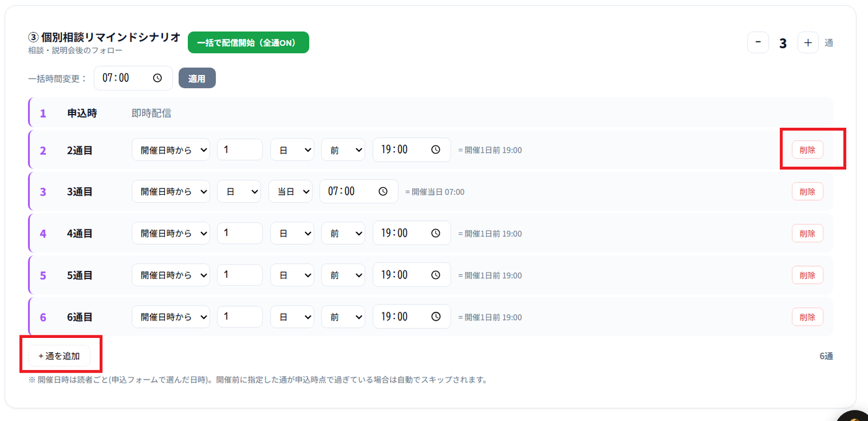Click summary text = 開催当日 07:00 in 3通目 row
This screenshot has width=868, height=421.
(x=435, y=192)
